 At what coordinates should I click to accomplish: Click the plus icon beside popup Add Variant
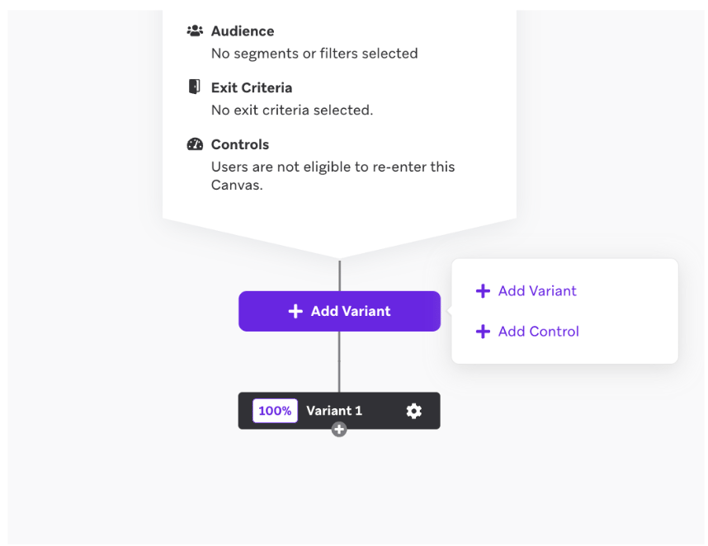coord(483,291)
